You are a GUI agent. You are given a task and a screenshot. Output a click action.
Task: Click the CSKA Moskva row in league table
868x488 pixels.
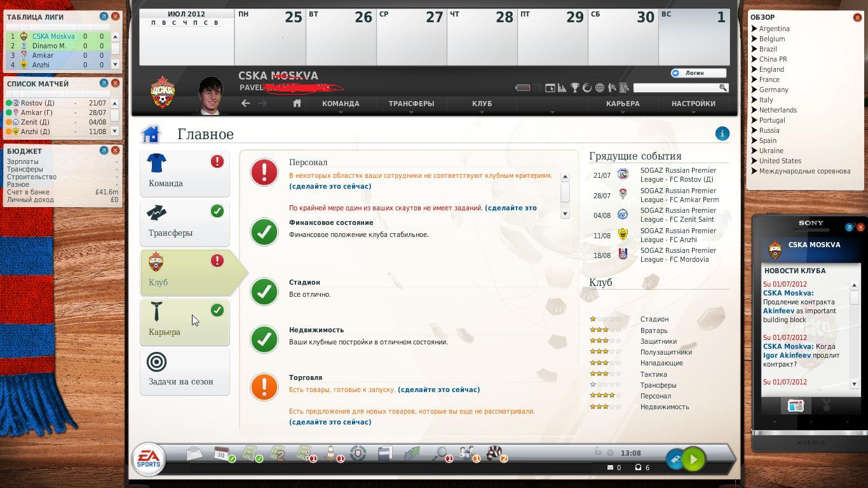coord(57,36)
